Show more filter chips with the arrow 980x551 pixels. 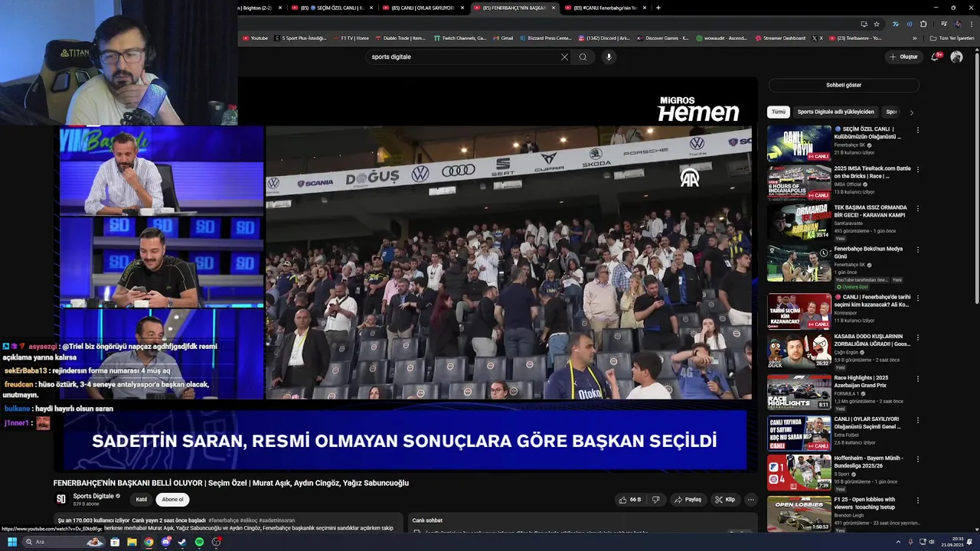[x=911, y=112]
